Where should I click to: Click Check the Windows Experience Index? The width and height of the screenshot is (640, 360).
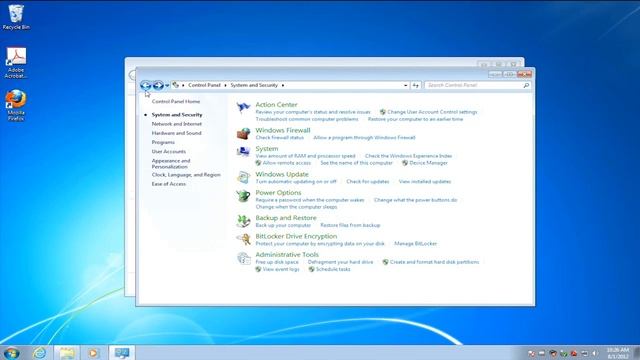pos(408,156)
